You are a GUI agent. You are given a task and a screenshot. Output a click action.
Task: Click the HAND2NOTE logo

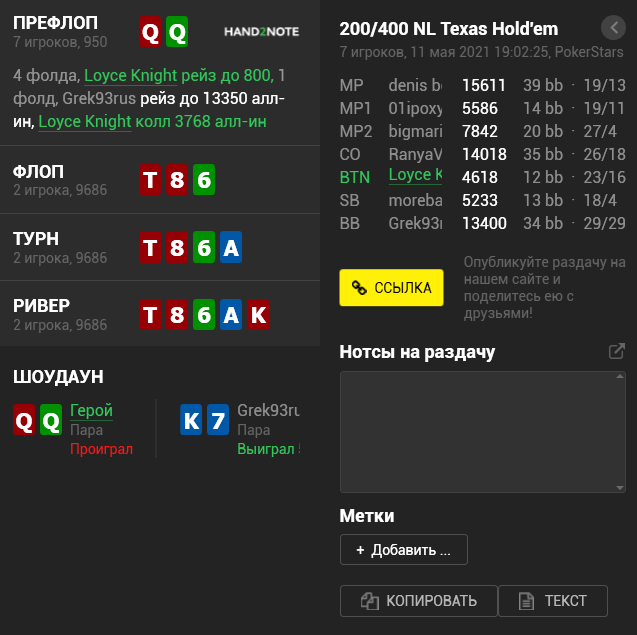pyautogui.click(x=262, y=32)
